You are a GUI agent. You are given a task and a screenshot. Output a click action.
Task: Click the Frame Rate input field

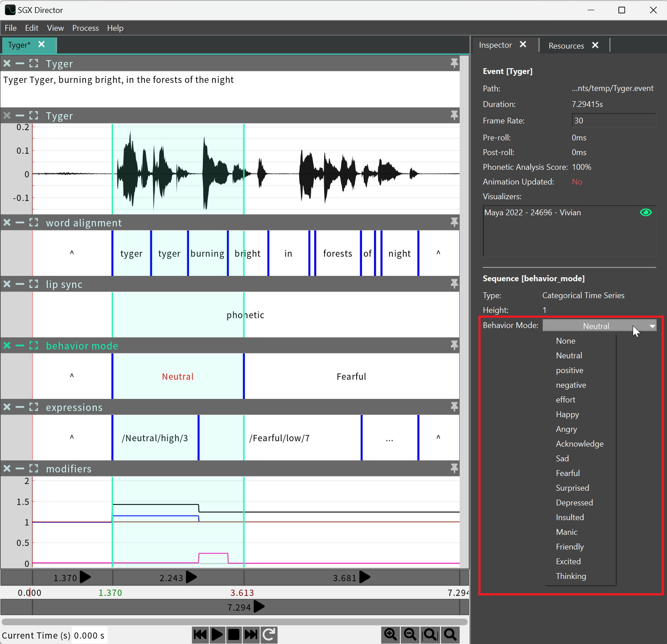coord(613,121)
